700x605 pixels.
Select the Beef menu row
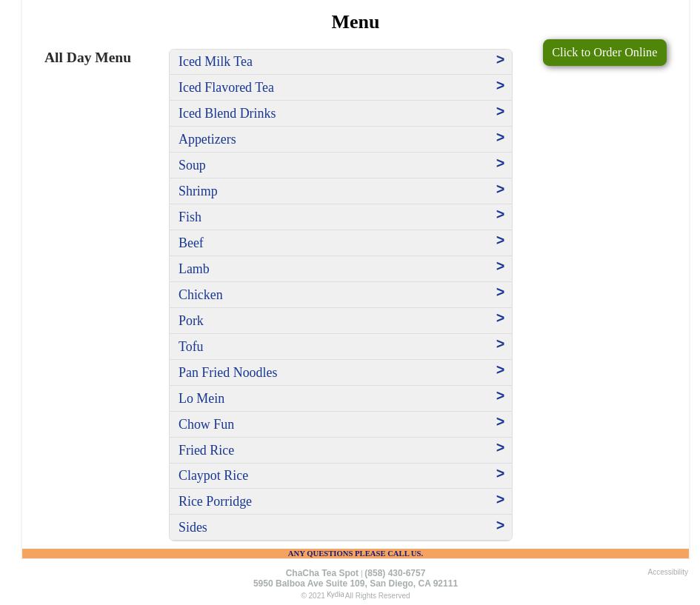191,243
